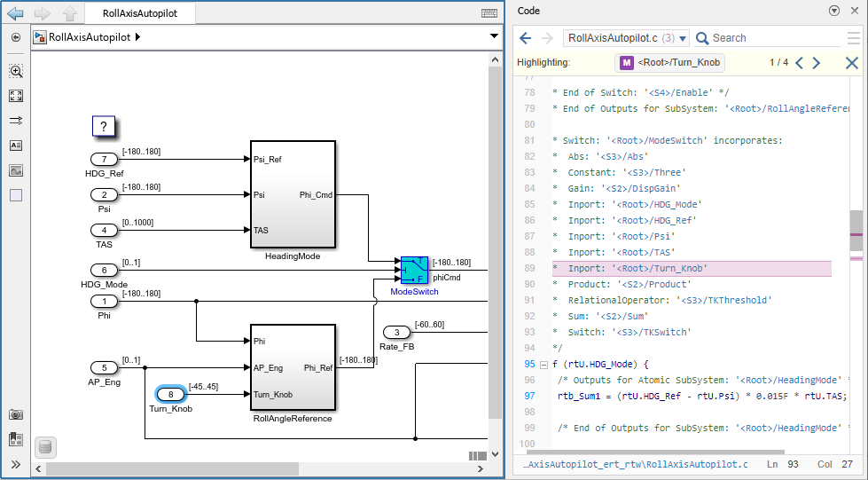Open the Code panel options menu
The width and height of the screenshot is (868, 480).
(x=833, y=11)
